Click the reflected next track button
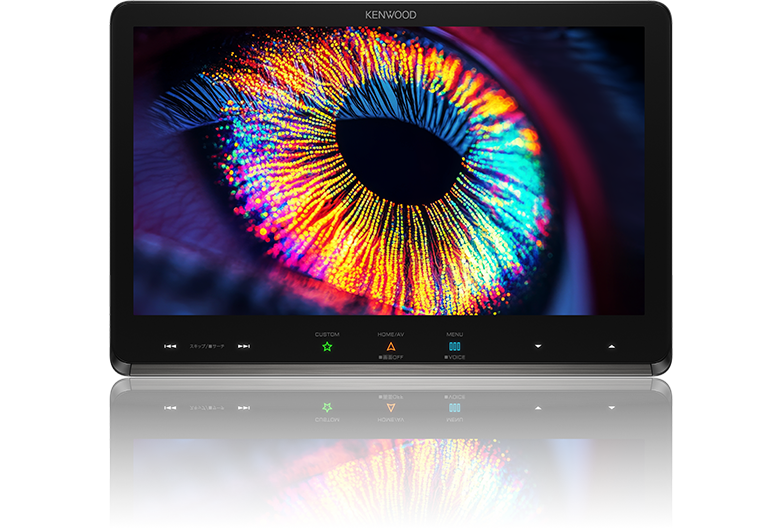 (243, 408)
